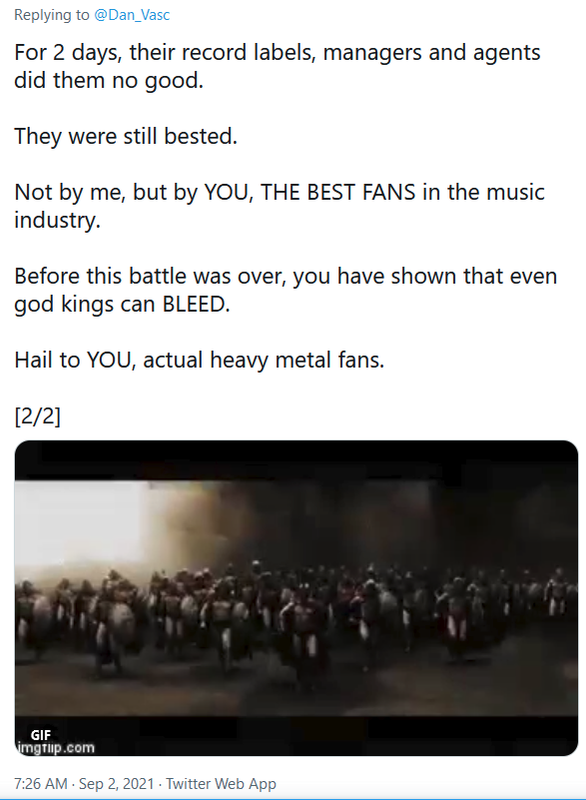The height and width of the screenshot is (800, 586).
Task: Click the "Before this battle was over" sentence
Action: click(286, 290)
